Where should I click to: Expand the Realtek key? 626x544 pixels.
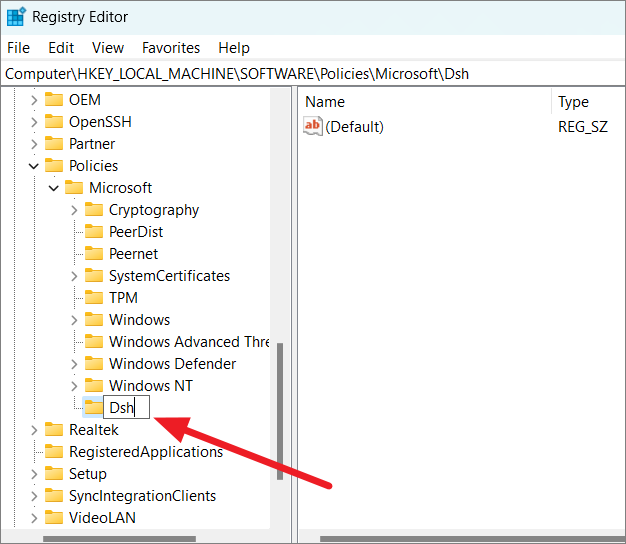[34, 430]
